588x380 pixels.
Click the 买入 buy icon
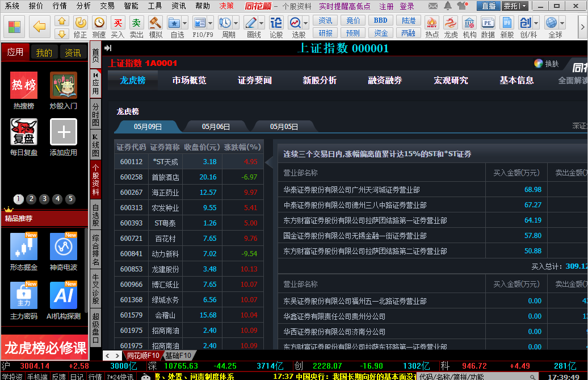pos(117,27)
